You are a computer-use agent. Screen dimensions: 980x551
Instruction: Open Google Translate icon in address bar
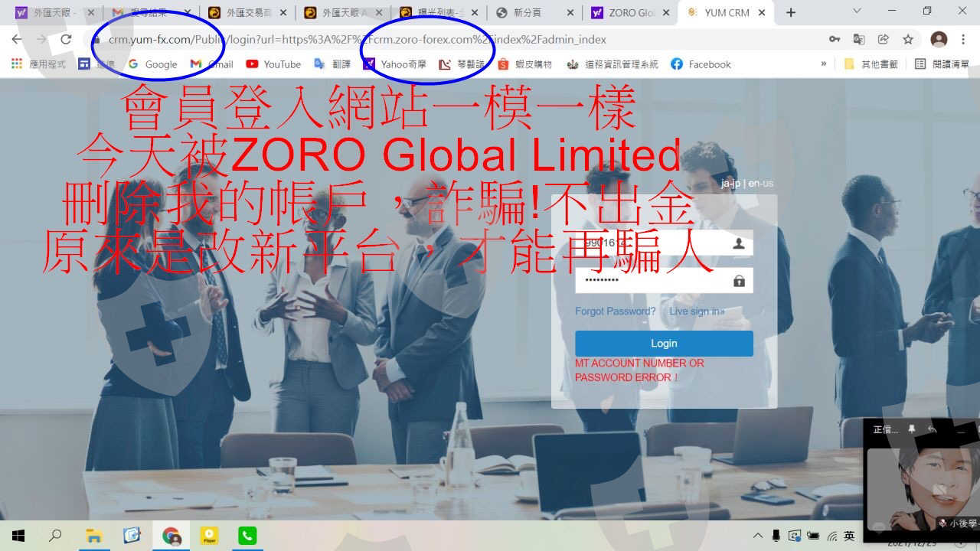[859, 39]
